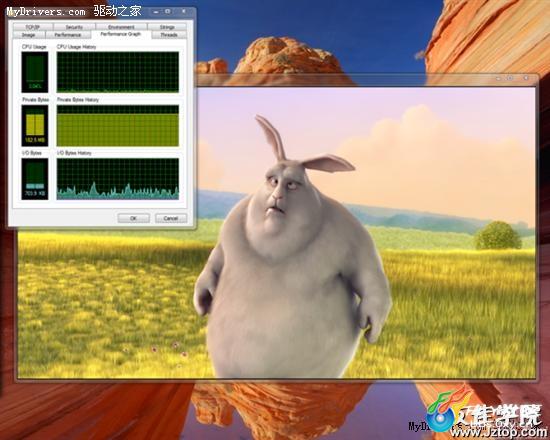Click the CPU Usage History graph

[x=118, y=72]
